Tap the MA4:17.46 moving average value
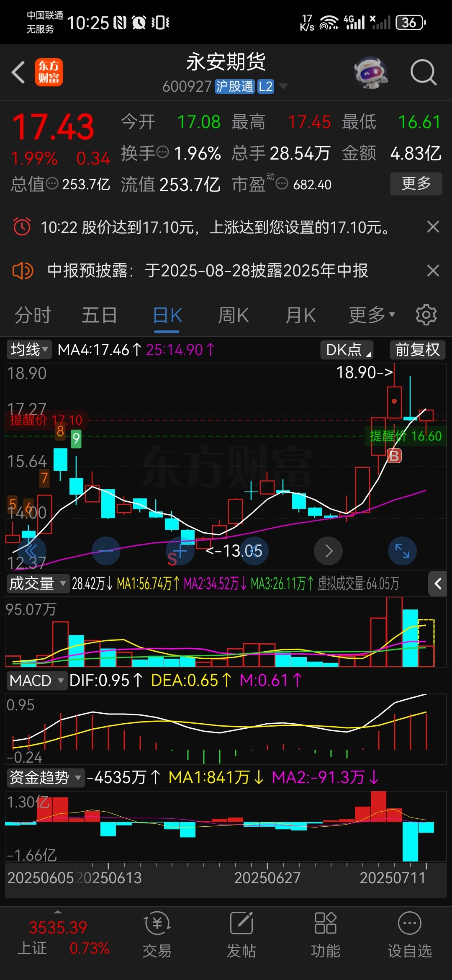 [x=100, y=350]
